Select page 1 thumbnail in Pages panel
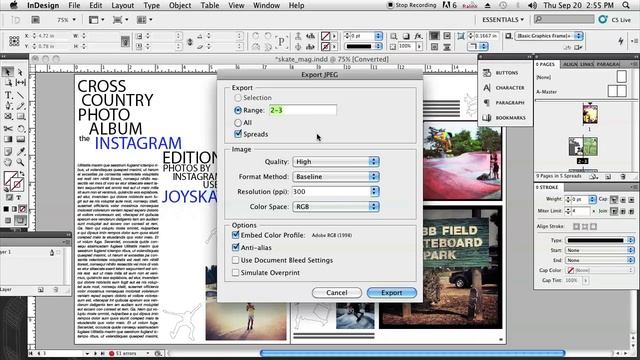This screenshot has height=360, width=640. coord(590,114)
